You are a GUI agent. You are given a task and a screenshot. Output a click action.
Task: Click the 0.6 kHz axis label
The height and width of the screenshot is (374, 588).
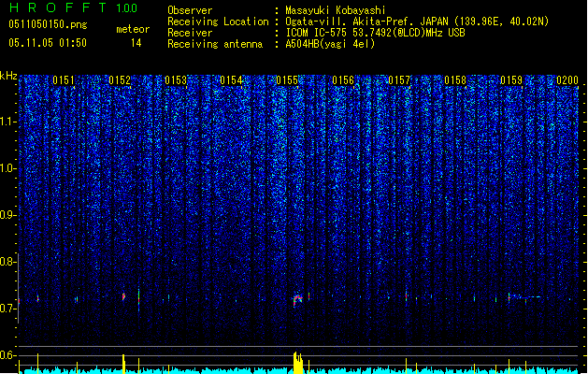tap(8, 355)
